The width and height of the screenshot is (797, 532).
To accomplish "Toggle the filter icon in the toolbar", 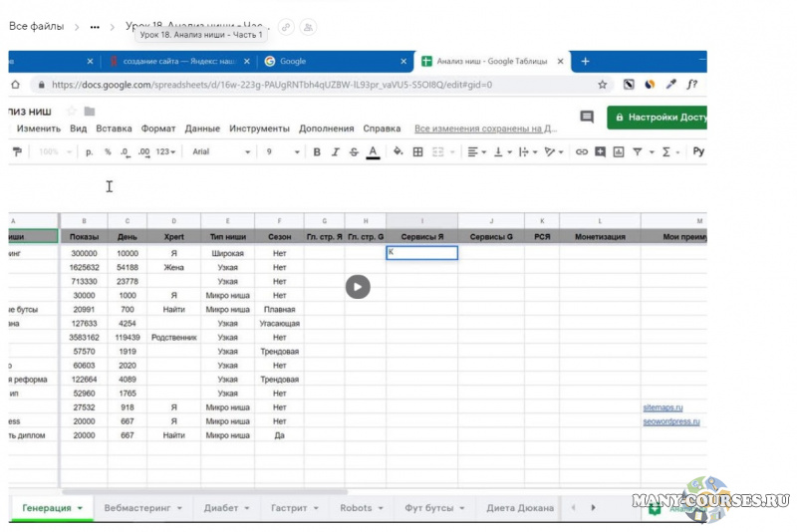I will pos(638,152).
